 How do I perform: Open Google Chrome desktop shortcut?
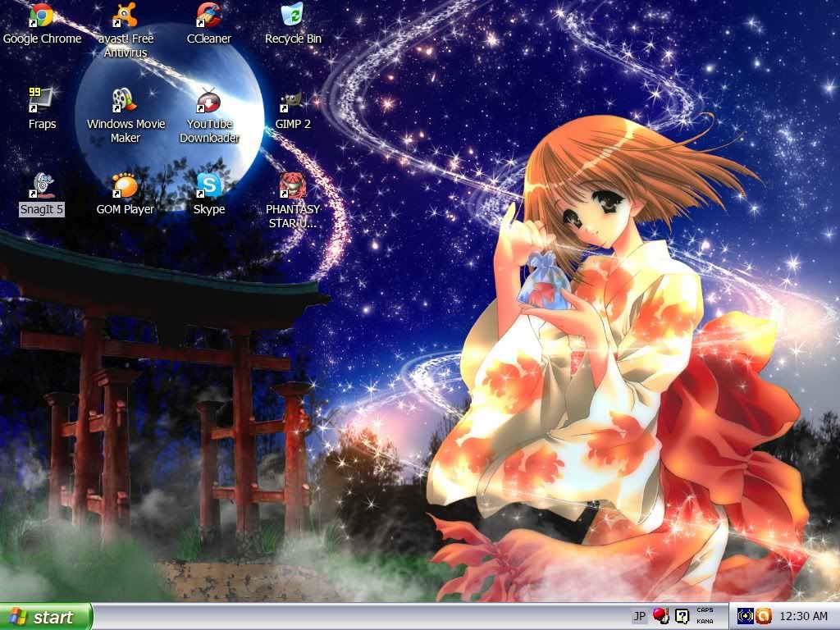pos(42,24)
